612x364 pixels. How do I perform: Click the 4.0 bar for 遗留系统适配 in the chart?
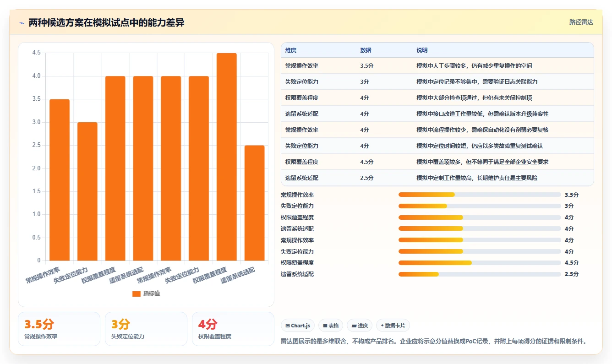point(143,168)
